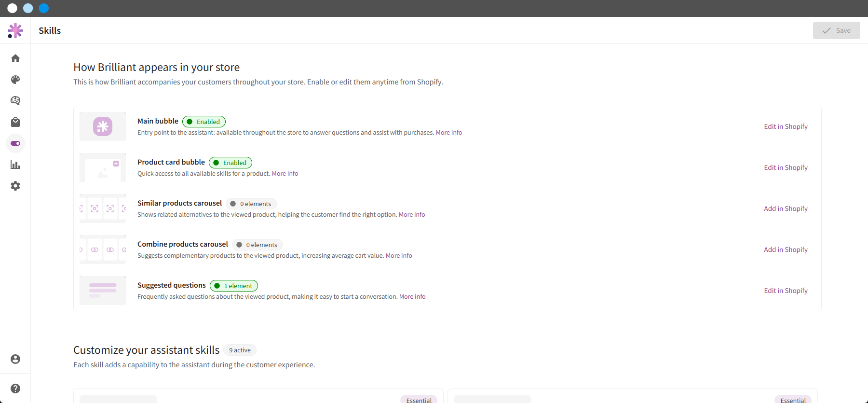Click the Suggested questions thumbnail
This screenshot has height=403, width=868.
pyautogui.click(x=103, y=291)
